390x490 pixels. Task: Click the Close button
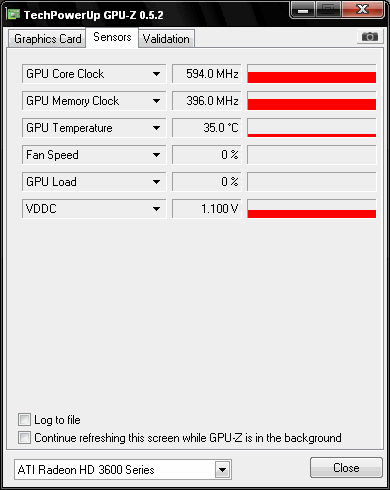346,468
